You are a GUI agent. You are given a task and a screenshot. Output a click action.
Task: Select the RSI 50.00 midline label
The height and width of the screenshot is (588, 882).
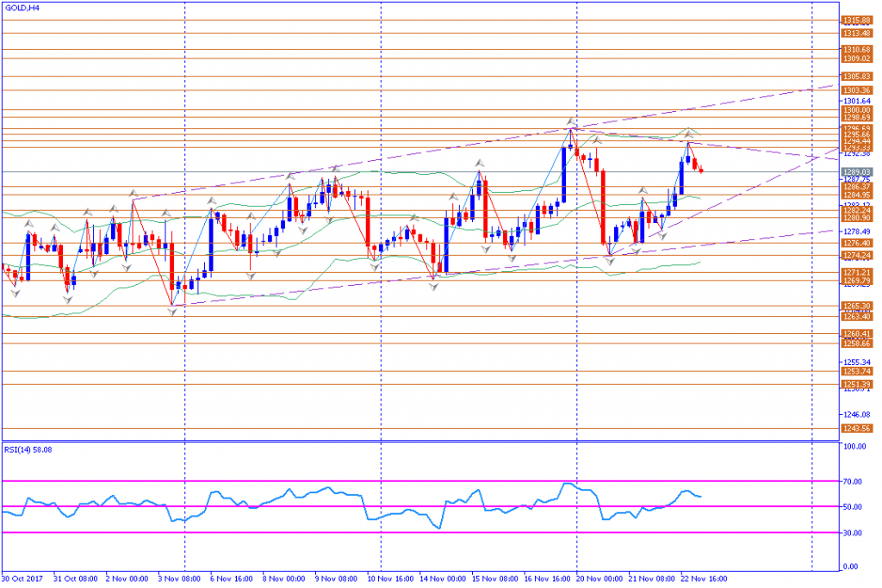pos(853,507)
